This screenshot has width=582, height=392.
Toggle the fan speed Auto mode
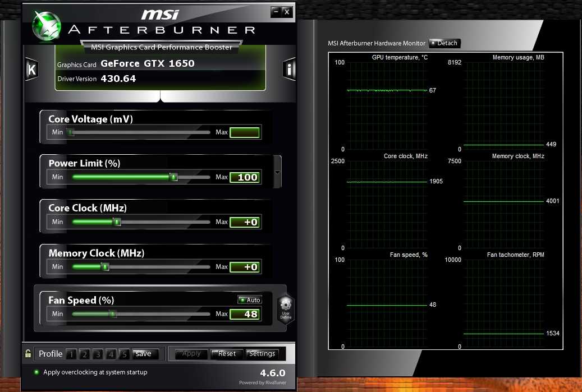(250, 300)
